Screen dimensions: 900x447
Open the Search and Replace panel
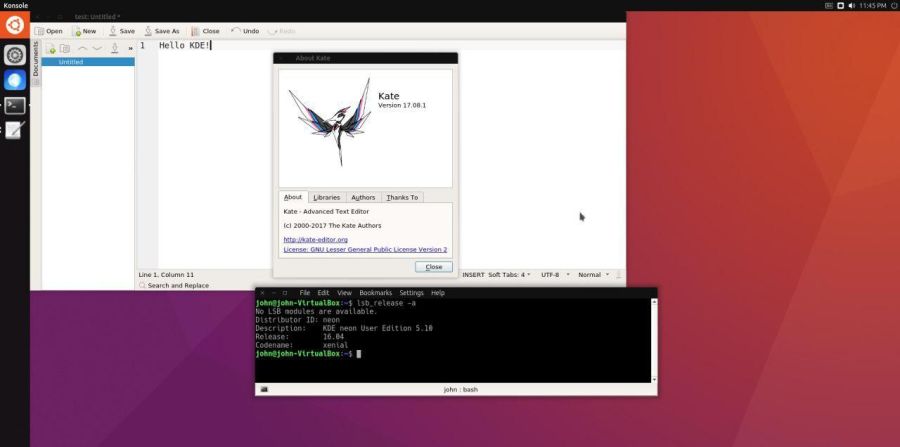[174, 285]
